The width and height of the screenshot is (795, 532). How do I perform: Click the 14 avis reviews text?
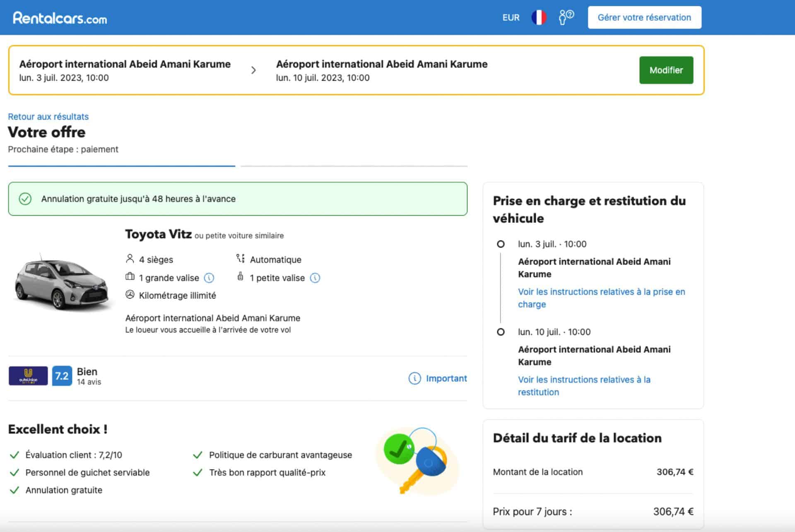tap(89, 382)
